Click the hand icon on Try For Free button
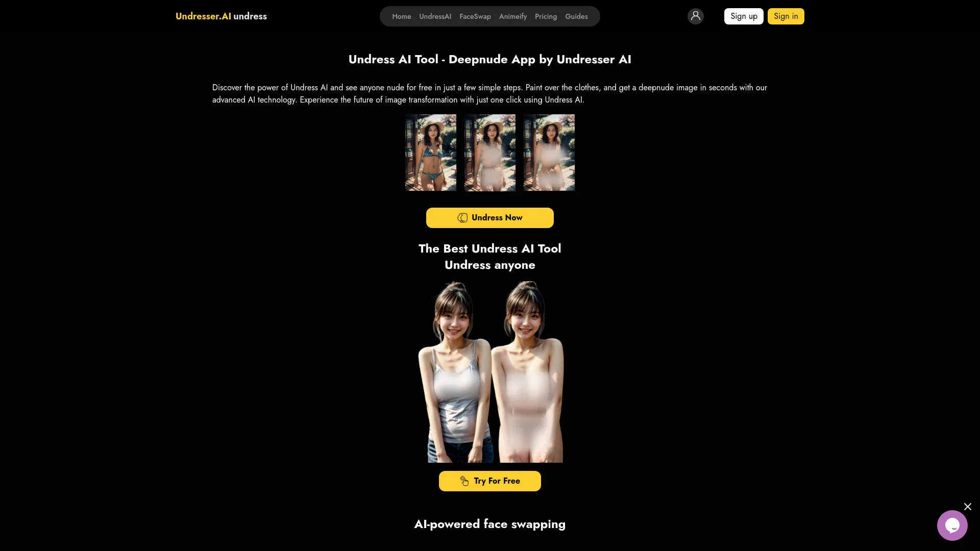 tap(464, 481)
